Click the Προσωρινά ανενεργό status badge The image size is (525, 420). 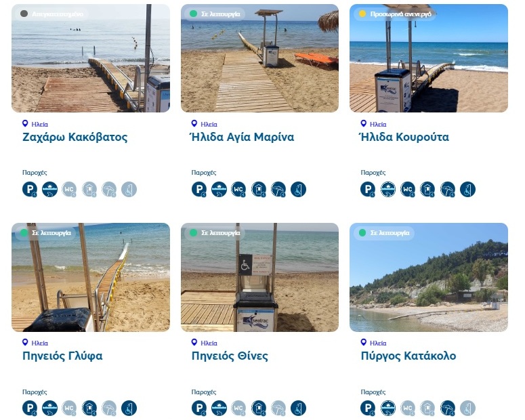(396, 14)
